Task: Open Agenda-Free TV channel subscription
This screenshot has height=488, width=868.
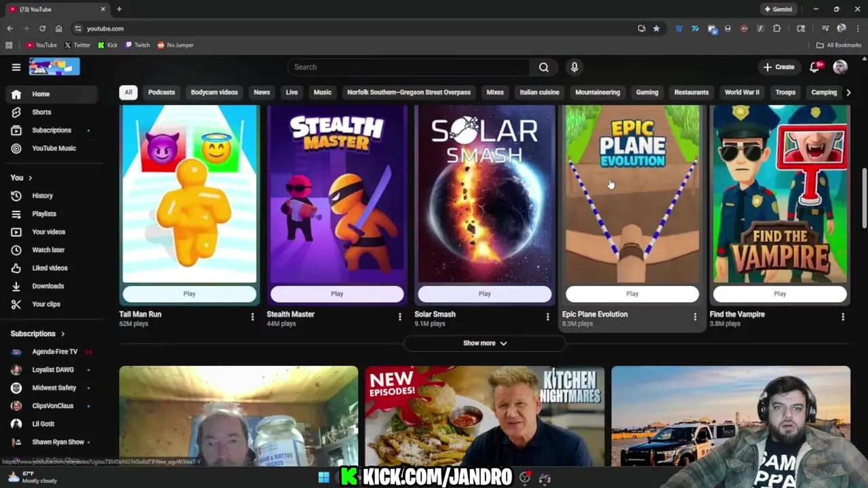Action: point(52,352)
